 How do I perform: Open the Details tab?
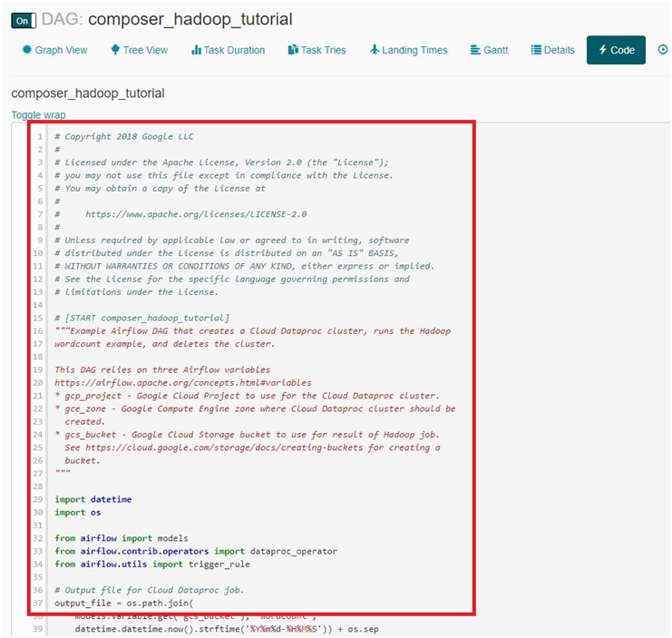[x=553, y=50]
